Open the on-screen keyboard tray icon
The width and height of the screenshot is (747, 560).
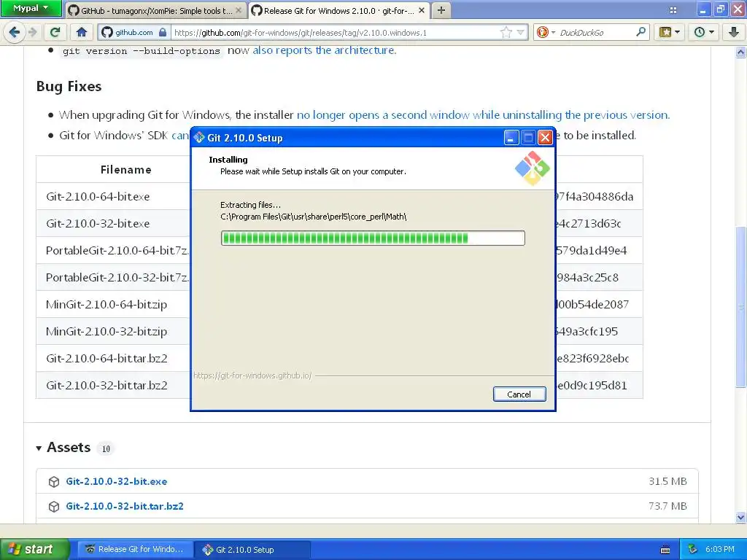pos(665,550)
